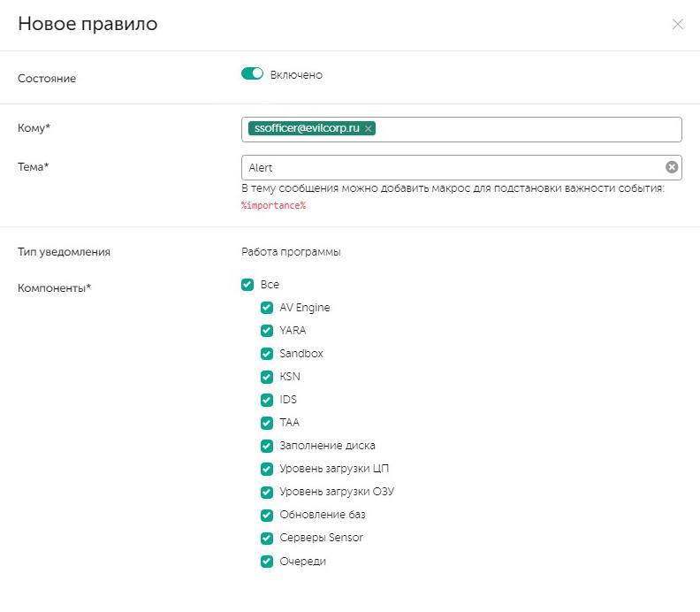Remove ssofficer@evilcorp.ru recipient tag

369,128
